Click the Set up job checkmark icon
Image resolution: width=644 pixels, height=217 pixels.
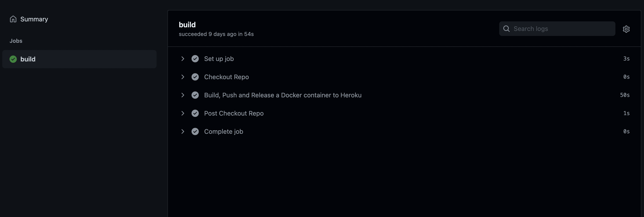(195, 59)
